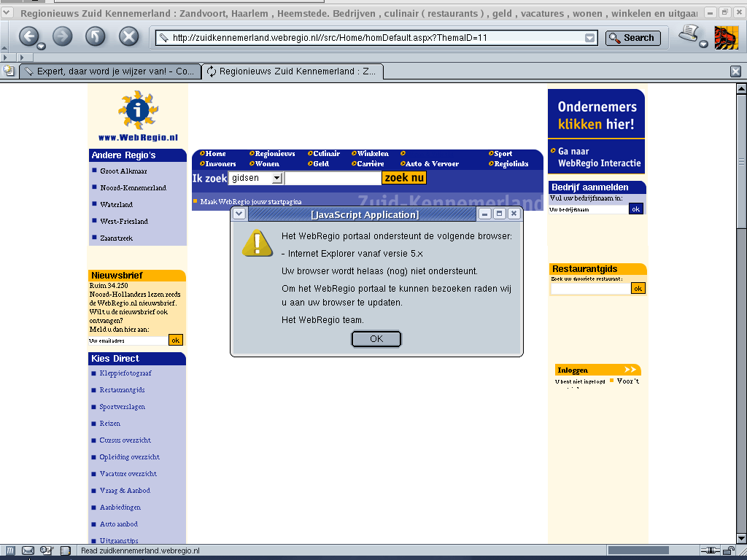Open the Back button history dropdown arrow

click(x=42, y=46)
